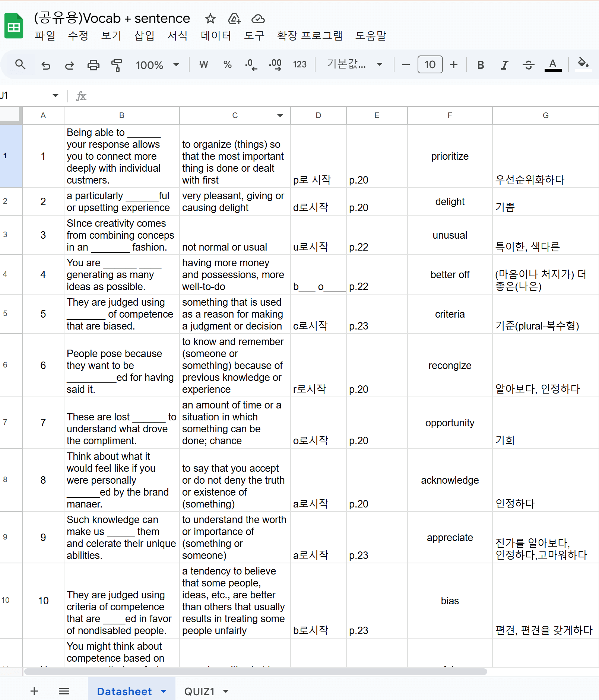Open the QUIZ1 tab options arrow
599x700 pixels.
click(226, 691)
